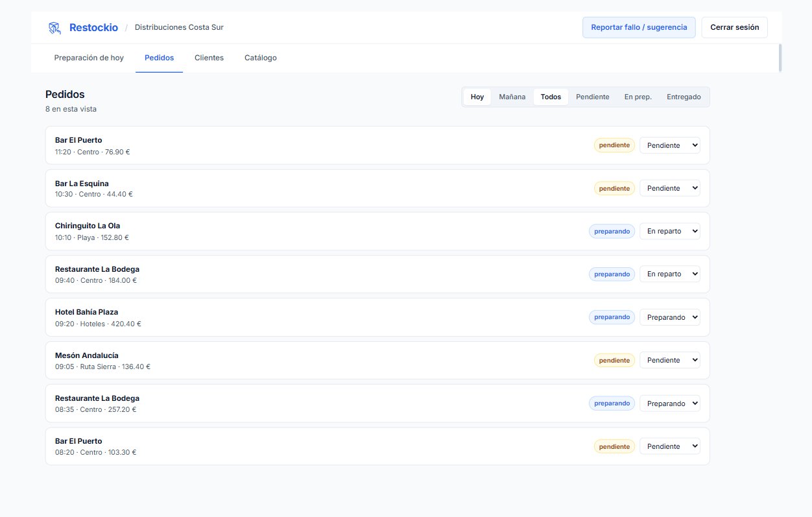Select the Todos status filter
812x517 pixels.
[x=551, y=97]
